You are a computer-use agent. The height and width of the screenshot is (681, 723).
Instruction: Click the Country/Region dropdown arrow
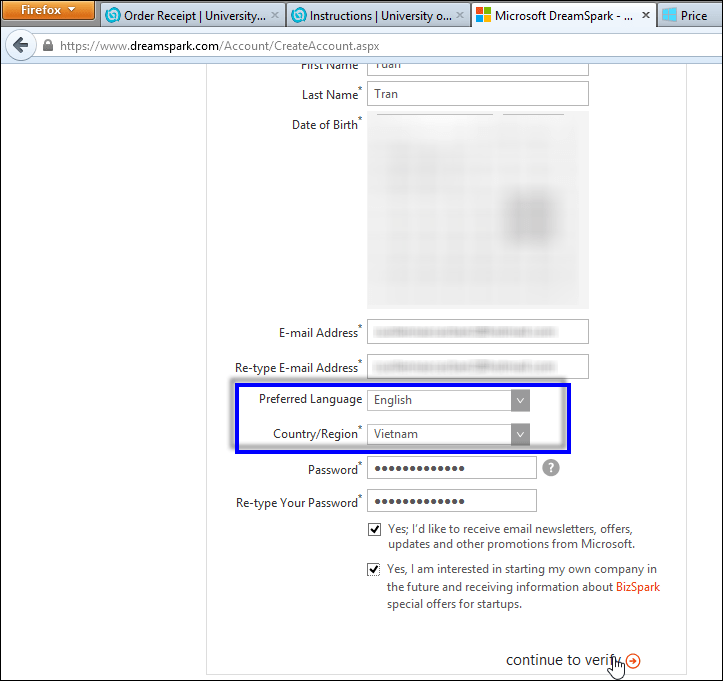coord(520,434)
